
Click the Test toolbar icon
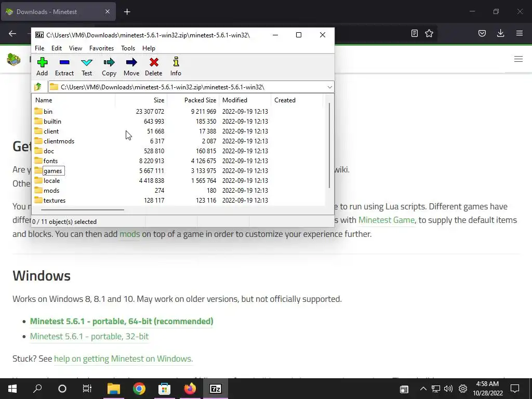click(87, 62)
